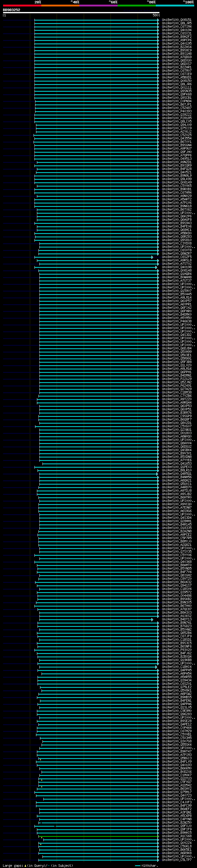The width and height of the screenshot is (197, 868).
Task: Select hit UniRef100_Q4R5Q1
Action: (x=177, y=474)
